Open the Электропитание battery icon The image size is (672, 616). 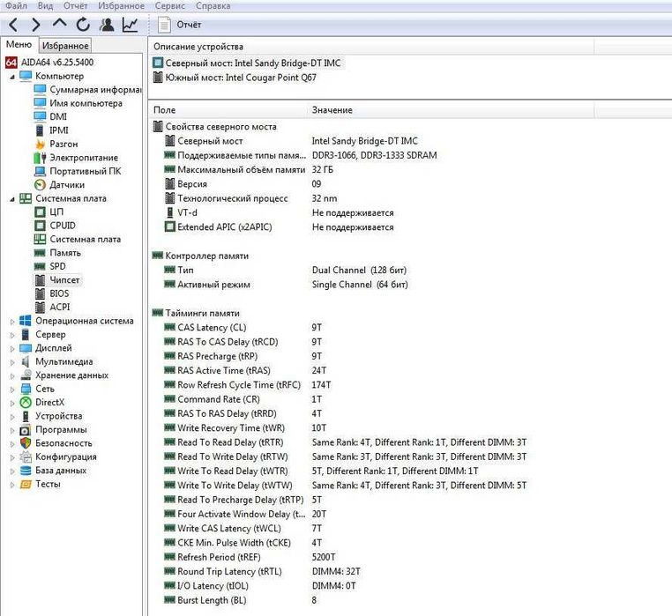pos(40,158)
